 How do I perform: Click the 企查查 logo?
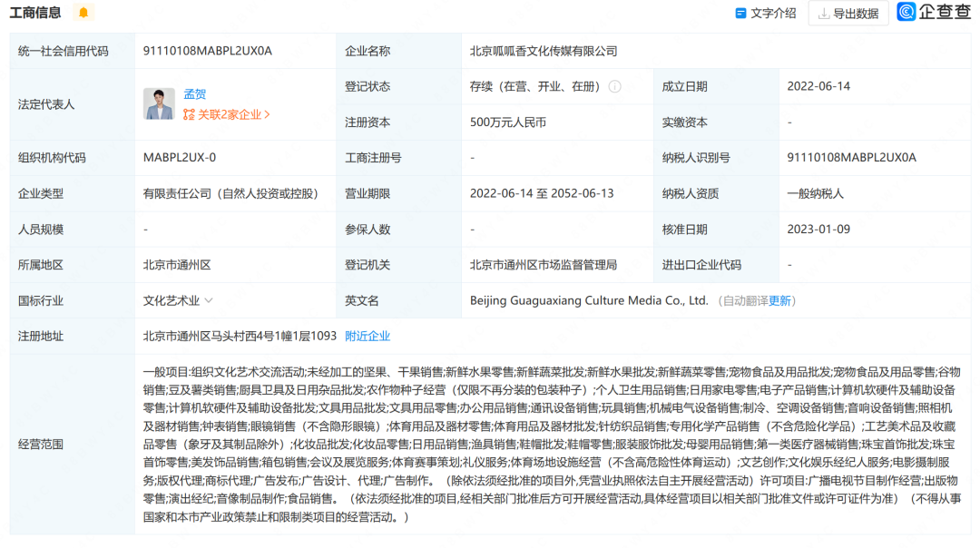[x=934, y=12]
